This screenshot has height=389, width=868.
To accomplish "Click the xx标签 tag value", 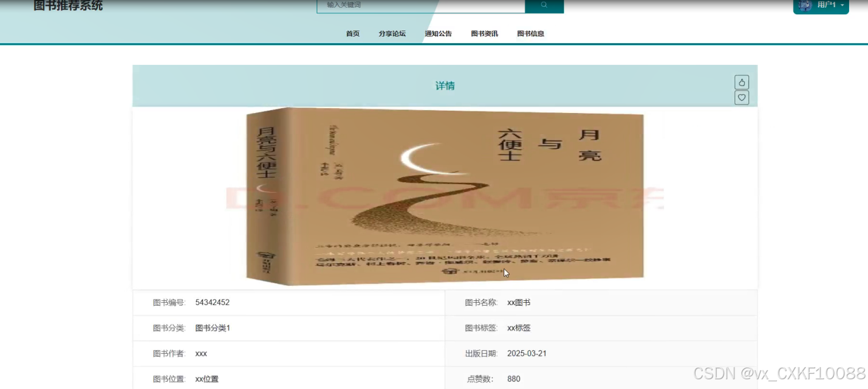I will click(519, 328).
